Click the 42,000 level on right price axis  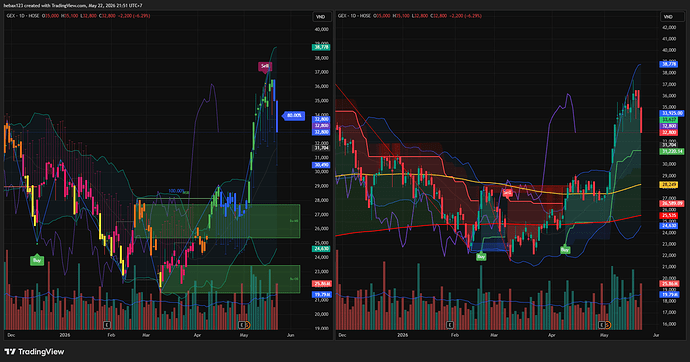669,27
